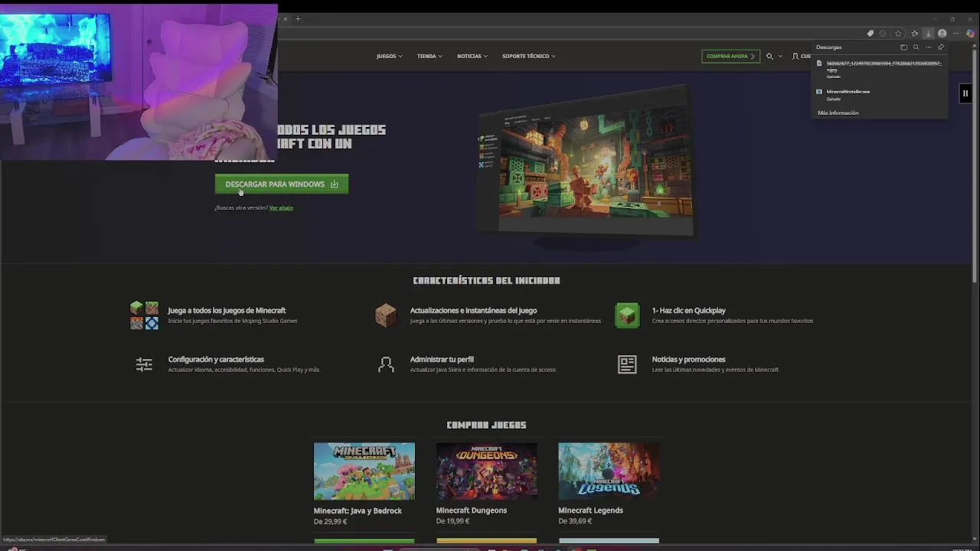Select the removed .jpg download entry
Image resolution: width=980 pixels, height=551 pixels.
pos(879,69)
